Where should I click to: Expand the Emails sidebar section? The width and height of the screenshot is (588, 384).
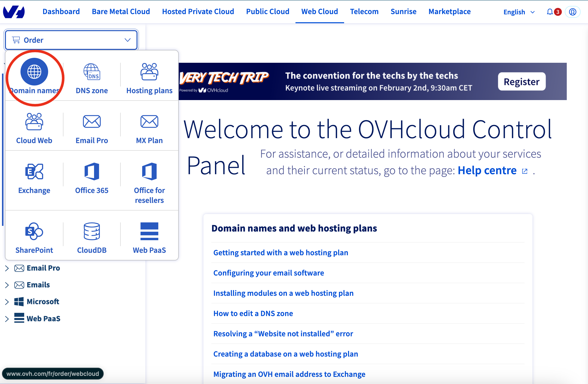(7, 285)
